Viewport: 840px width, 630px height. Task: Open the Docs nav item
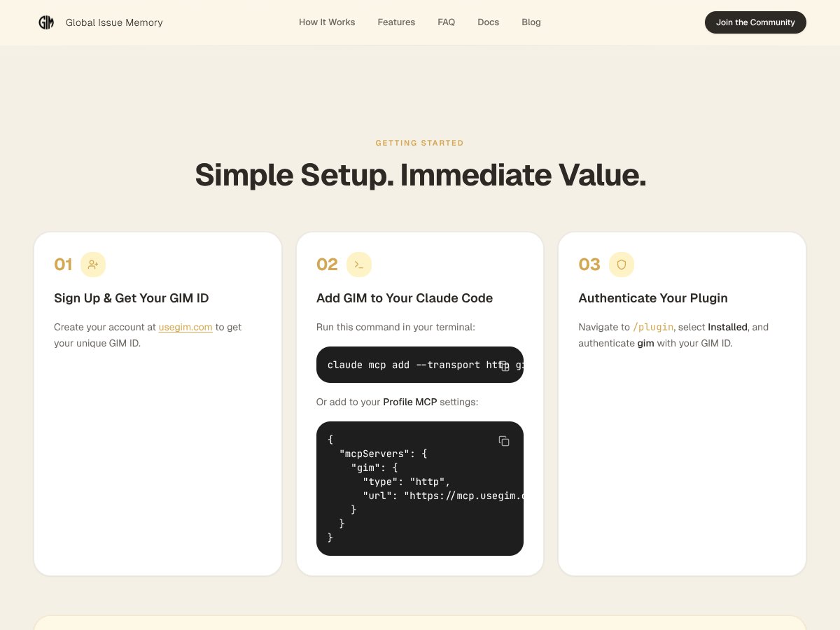pos(489,22)
